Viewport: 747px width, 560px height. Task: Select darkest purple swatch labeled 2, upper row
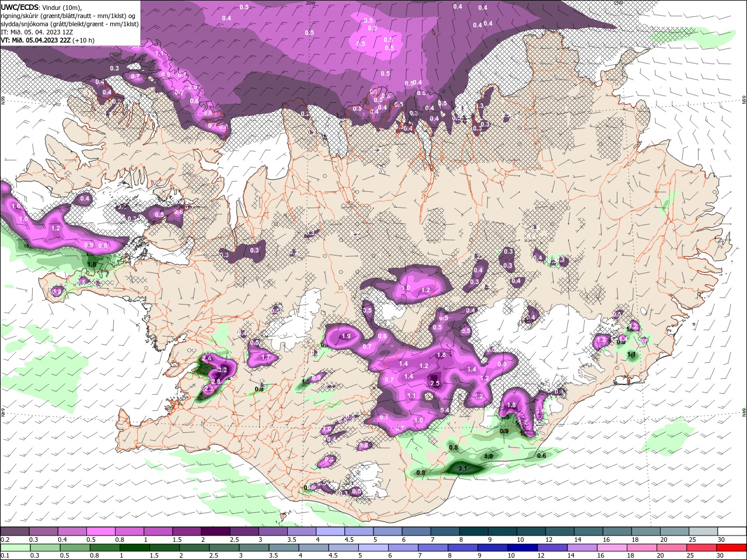(x=215, y=531)
